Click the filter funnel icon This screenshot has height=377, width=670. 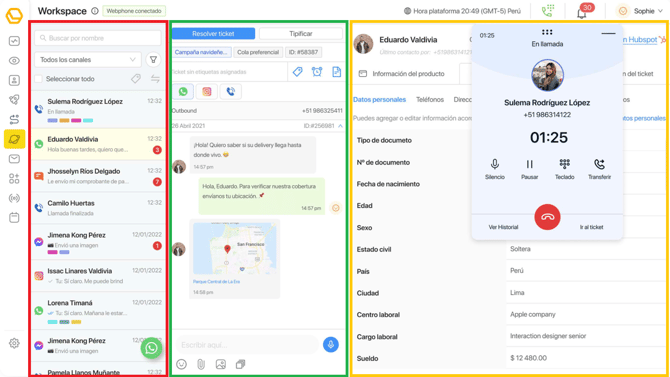(153, 60)
